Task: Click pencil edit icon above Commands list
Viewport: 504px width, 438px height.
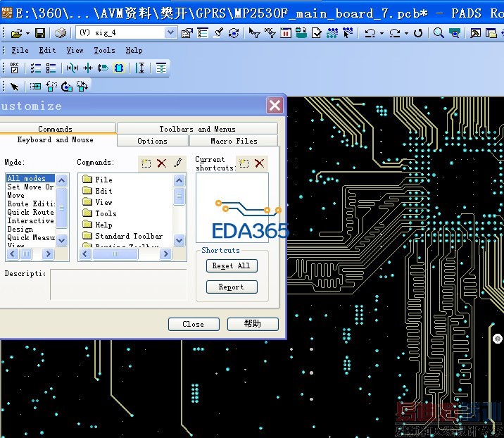Action: click(177, 163)
